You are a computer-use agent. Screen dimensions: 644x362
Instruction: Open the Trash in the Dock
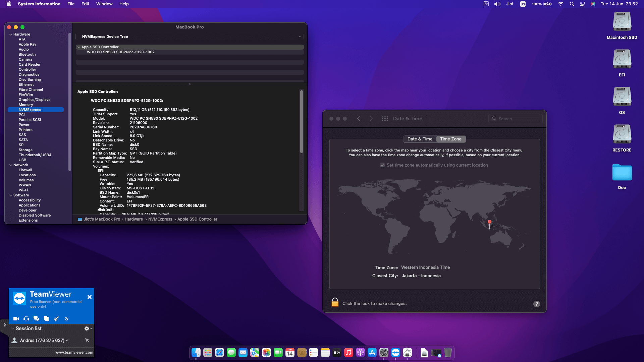pos(448,353)
